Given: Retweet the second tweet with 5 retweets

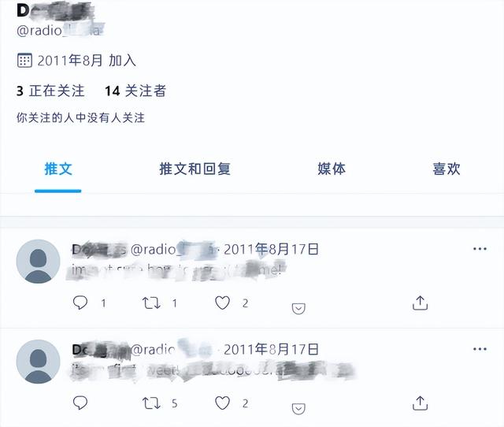Looking at the screenshot, I should (x=151, y=403).
